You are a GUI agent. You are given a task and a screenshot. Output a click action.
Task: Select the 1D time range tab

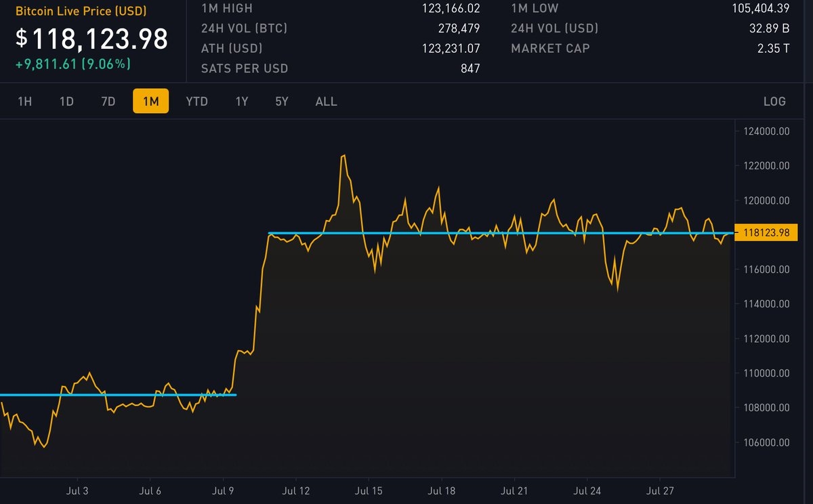click(x=66, y=102)
